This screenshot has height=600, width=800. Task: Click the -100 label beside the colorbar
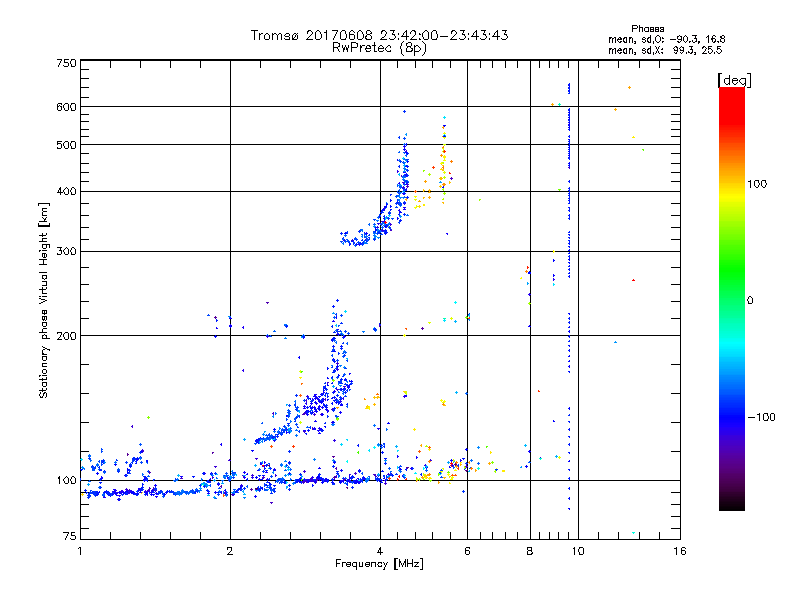coord(765,416)
